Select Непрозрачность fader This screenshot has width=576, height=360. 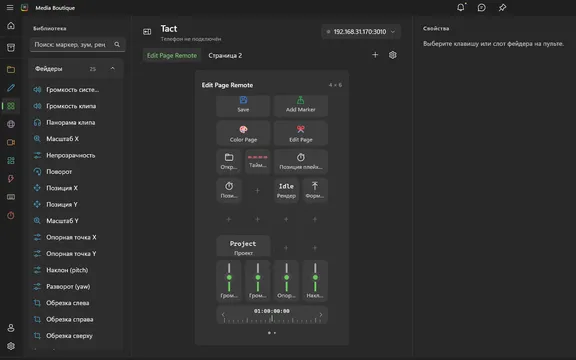[x=75, y=155]
